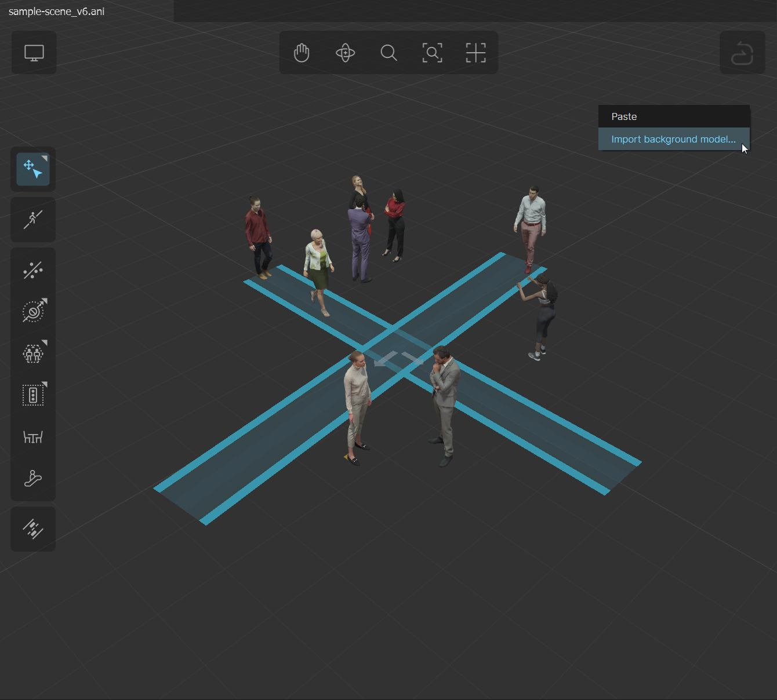Viewport: 777px width, 700px height.
Task: Select the table and chairs seating tool
Action: (x=33, y=437)
